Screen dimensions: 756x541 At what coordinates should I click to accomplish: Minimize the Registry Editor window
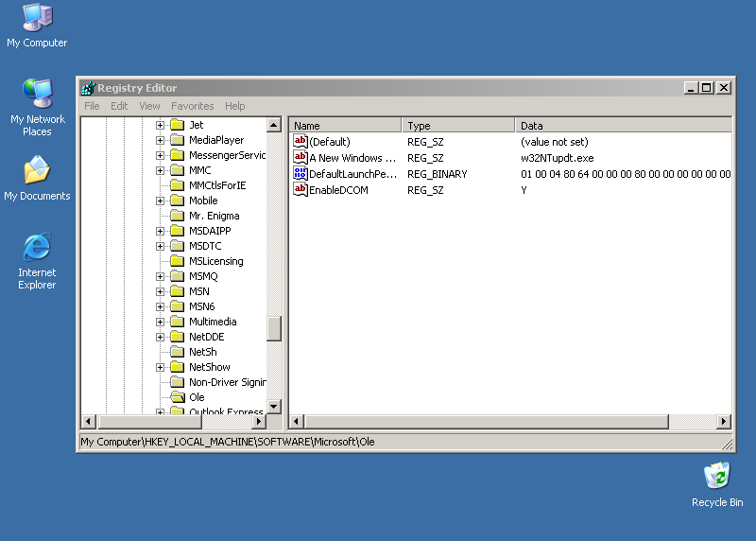691,88
